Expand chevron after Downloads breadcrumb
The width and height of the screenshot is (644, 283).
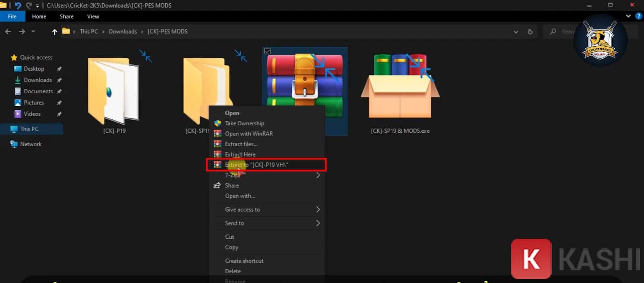142,31
